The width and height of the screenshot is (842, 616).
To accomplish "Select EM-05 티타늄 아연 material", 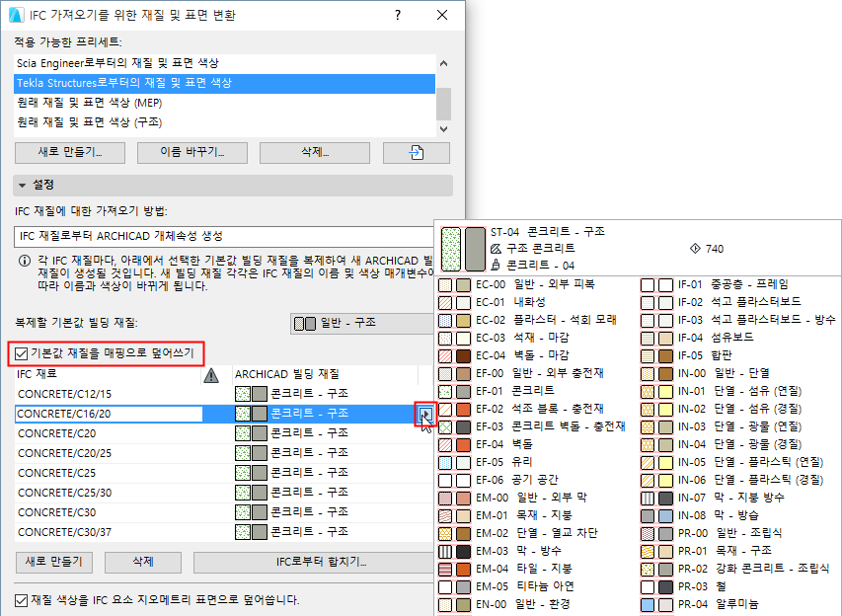I will point(534,586).
